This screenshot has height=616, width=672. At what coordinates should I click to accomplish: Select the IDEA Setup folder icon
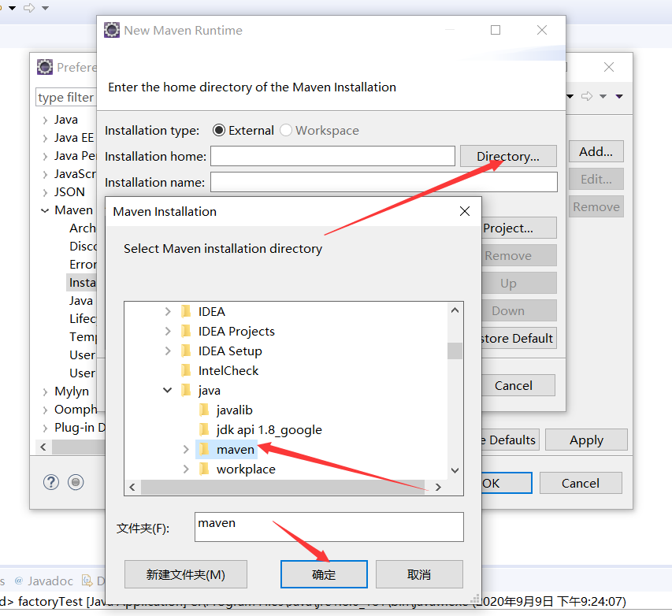point(186,351)
